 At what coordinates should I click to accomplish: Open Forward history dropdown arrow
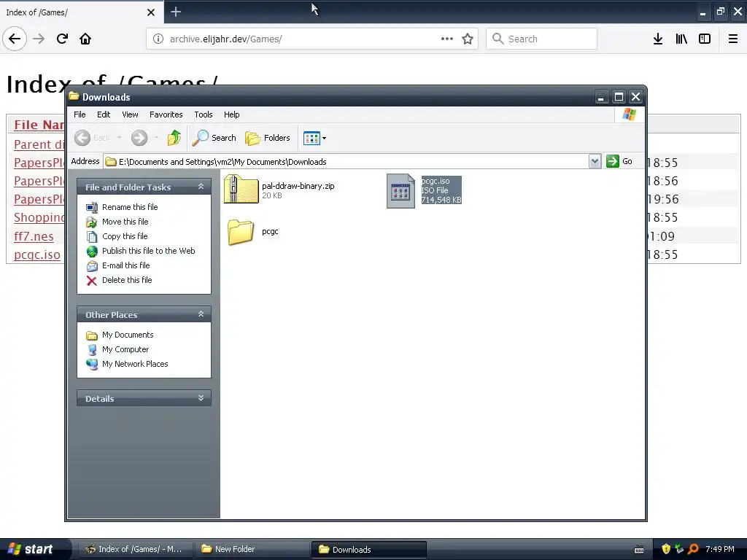tap(156, 138)
